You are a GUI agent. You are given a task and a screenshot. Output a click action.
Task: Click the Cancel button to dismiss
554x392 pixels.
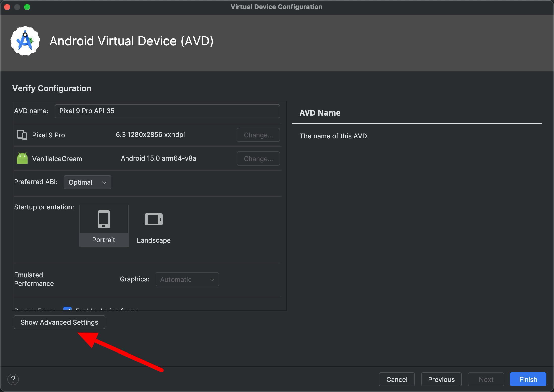[397, 378]
